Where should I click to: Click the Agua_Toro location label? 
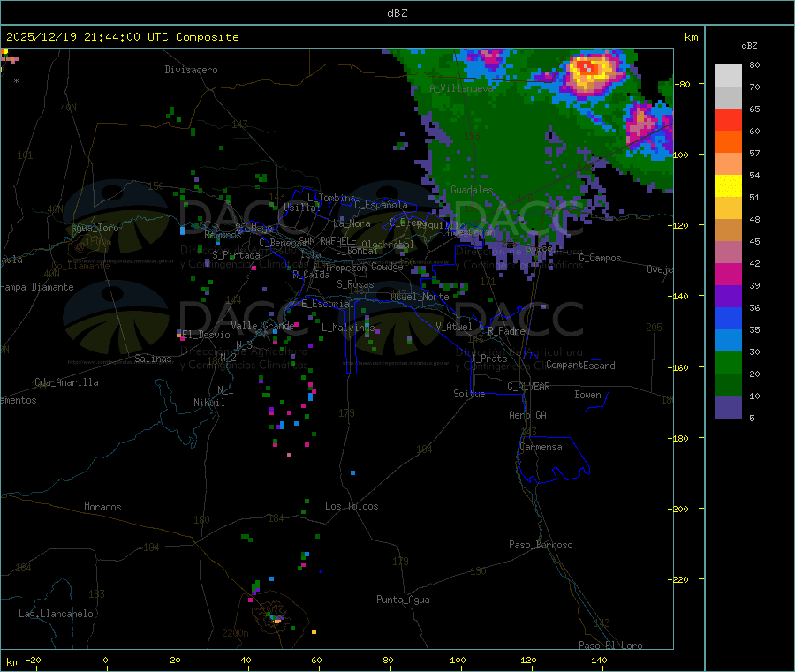(95, 228)
